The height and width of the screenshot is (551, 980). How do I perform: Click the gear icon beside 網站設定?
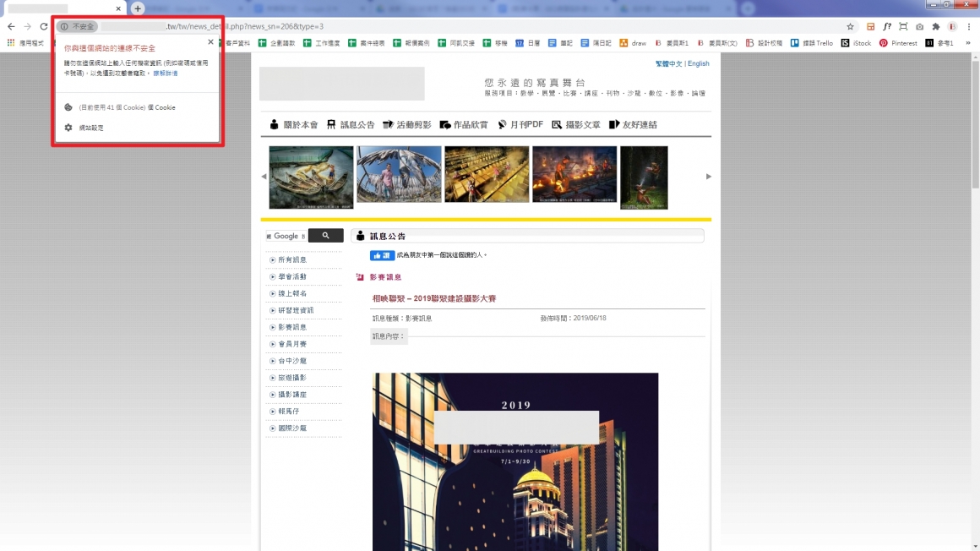pos(68,128)
